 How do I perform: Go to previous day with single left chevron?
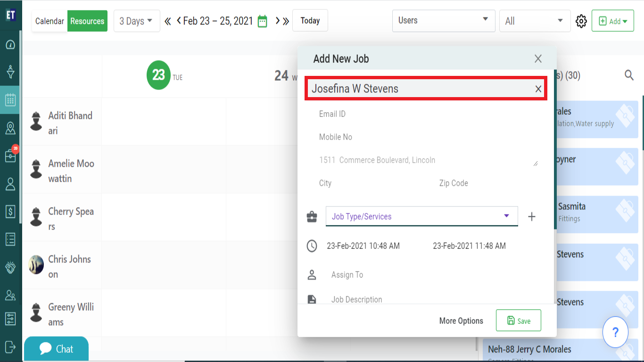click(179, 21)
